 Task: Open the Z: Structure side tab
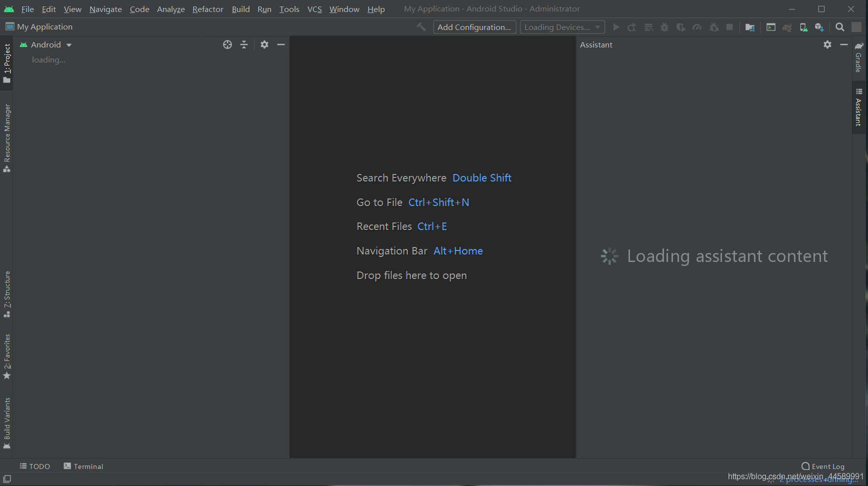pyautogui.click(x=6, y=294)
